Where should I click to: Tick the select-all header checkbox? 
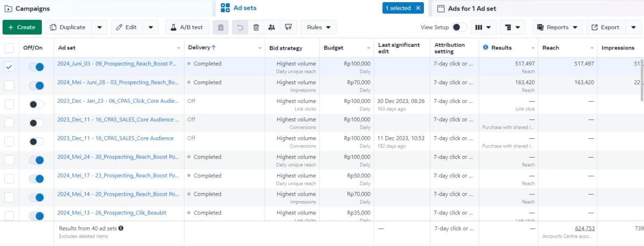coord(9,48)
